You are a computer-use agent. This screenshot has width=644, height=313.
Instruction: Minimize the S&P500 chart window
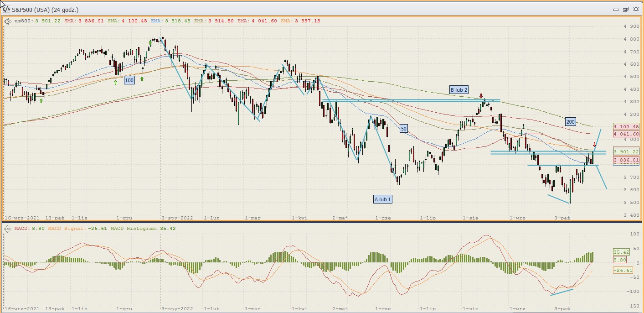tap(616, 9)
